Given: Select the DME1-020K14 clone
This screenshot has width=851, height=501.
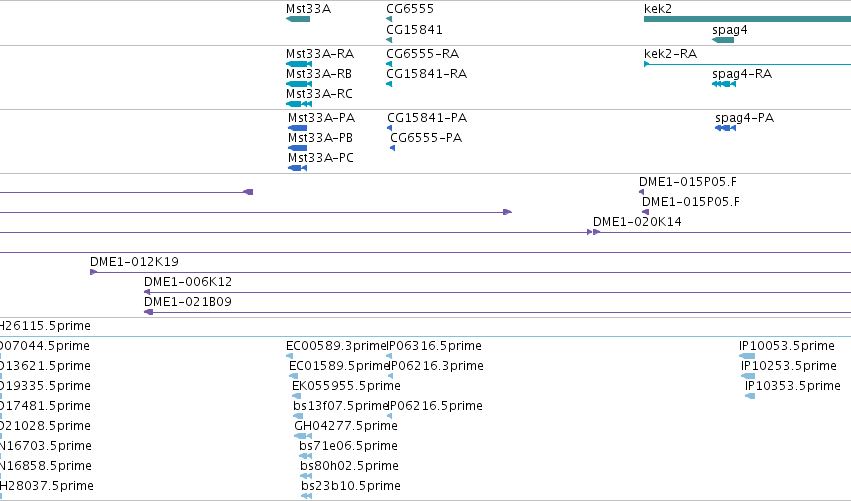Looking at the screenshot, I should point(722,232).
